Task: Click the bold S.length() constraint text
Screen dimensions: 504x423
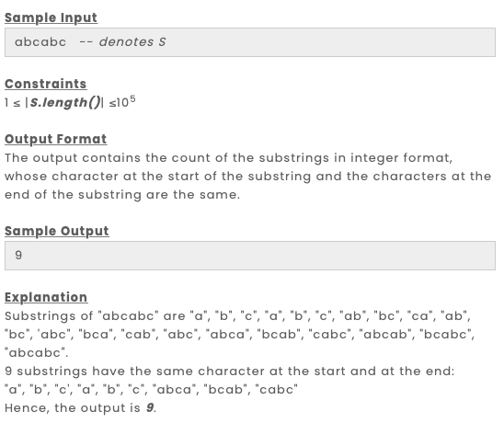Action: point(65,103)
